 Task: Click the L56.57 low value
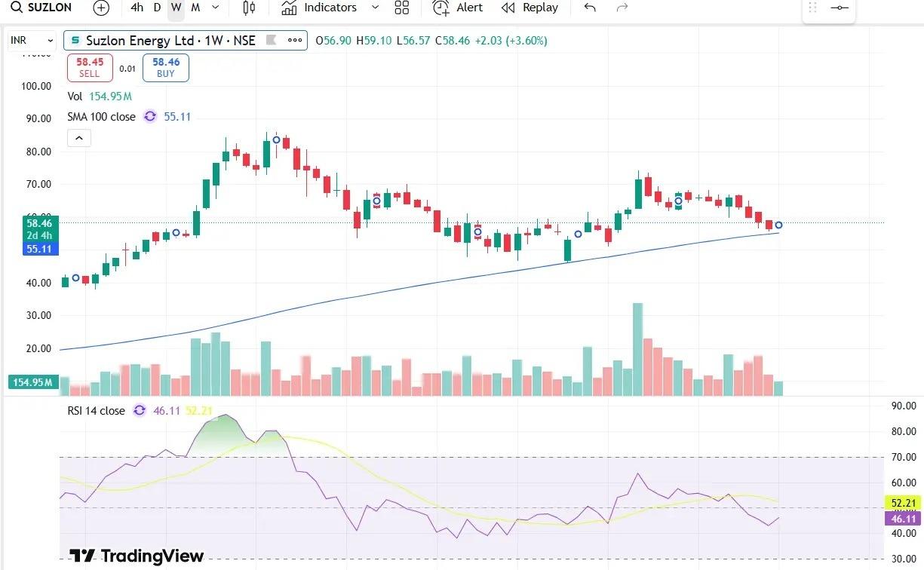point(413,41)
